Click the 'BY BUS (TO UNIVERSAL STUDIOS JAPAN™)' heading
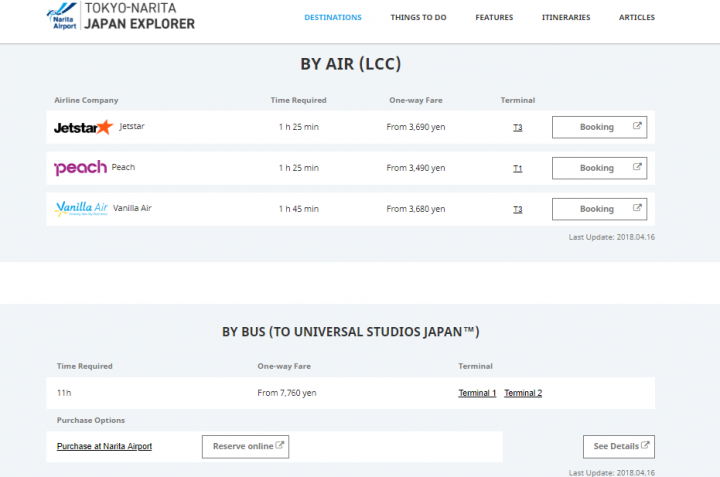This screenshot has height=477, width=720. click(x=351, y=332)
